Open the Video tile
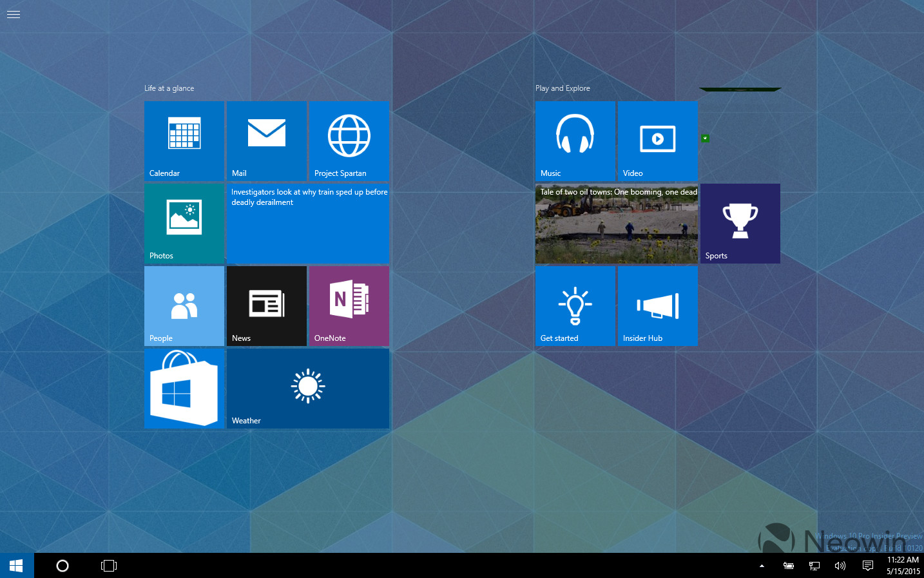This screenshot has height=578, width=924. click(x=658, y=141)
